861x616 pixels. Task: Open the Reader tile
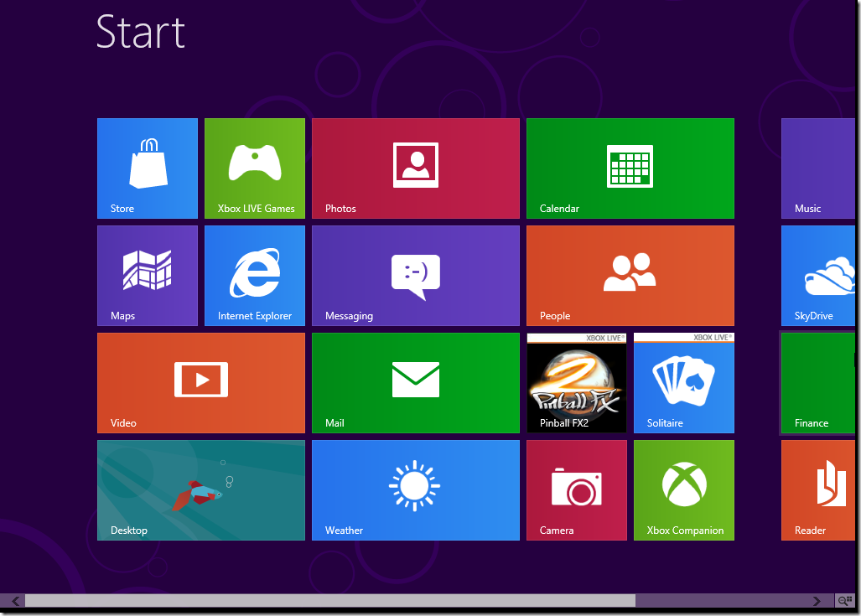(819, 490)
